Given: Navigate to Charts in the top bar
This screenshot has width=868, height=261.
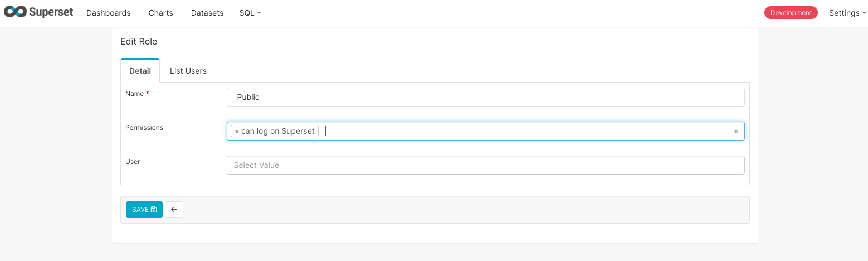Looking at the screenshot, I should (160, 13).
